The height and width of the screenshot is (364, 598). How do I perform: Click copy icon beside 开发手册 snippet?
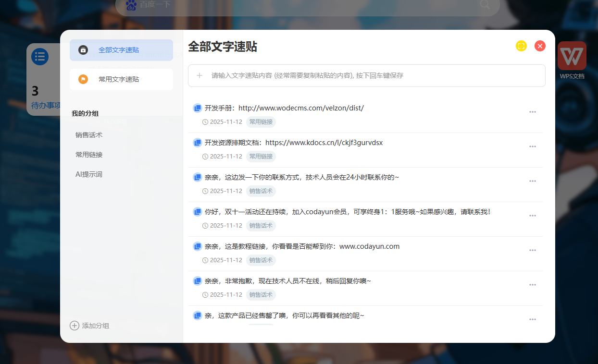click(197, 108)
